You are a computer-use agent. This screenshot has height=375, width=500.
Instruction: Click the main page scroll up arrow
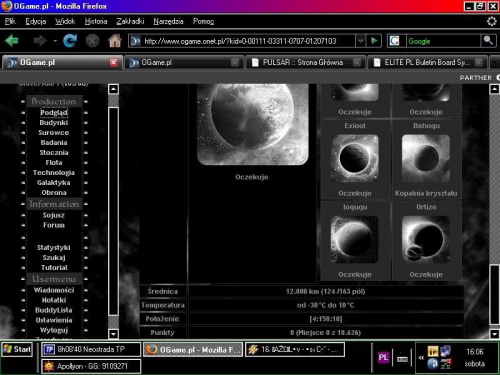coord(494,89)
